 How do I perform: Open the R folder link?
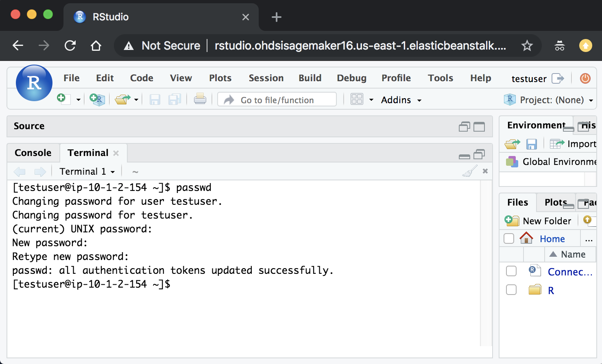tap(551, 290)
